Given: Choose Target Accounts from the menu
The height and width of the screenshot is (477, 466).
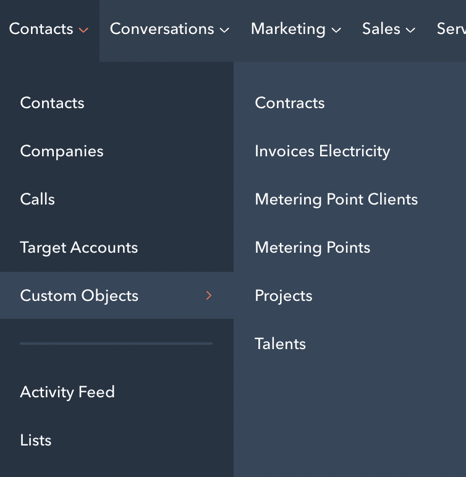Looking at the screenshot, I should click(79, 248).
